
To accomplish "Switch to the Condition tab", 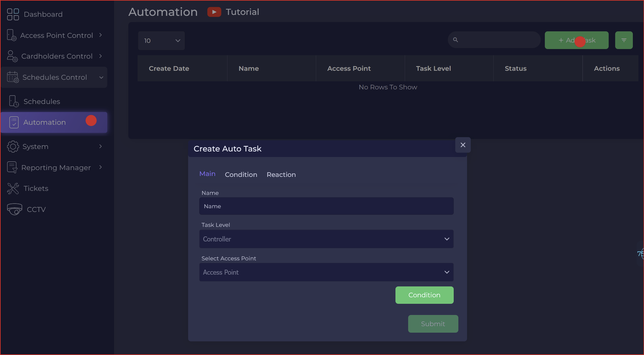I will pyautogui.click(x=241, y=175).
